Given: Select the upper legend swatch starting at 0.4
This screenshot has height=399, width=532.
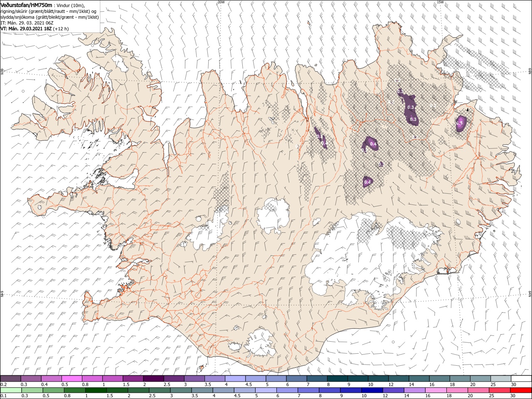Looking at the screenshot, I should pos(51,379).
